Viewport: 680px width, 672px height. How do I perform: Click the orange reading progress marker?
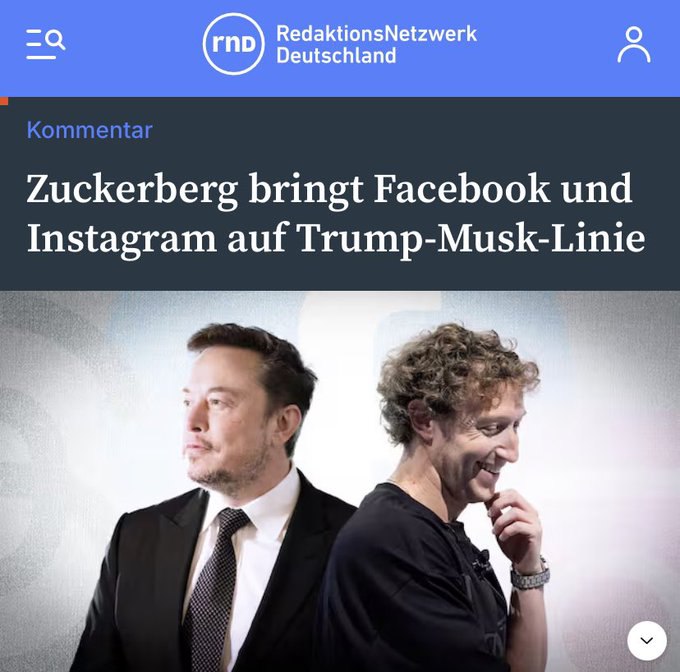(4, 101)
